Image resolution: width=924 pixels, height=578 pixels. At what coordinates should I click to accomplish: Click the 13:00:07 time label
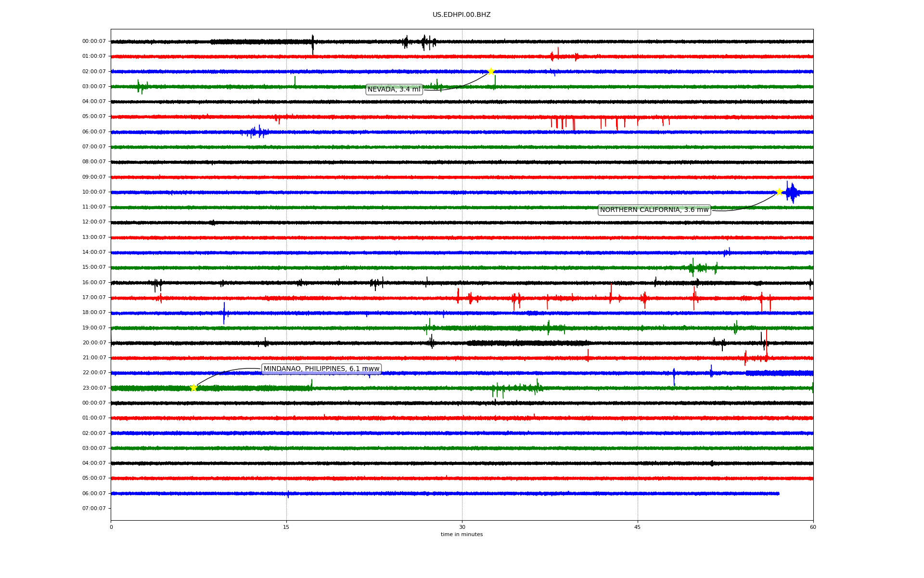94,237
